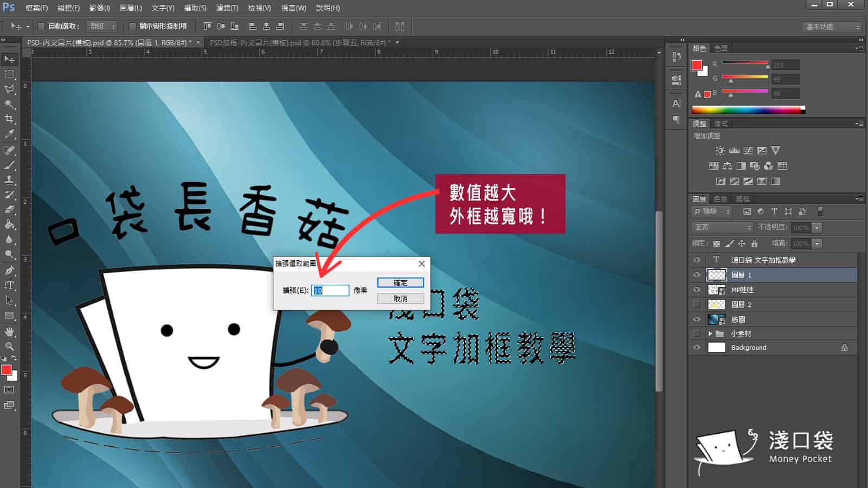Switch to the 色版 panel tab
The height and width of the screenshot is (488, 868).
tap(719, 200)
